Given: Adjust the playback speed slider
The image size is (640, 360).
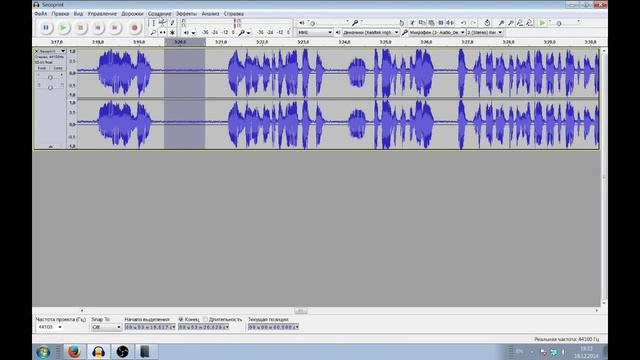Looking at the screenshot, I should (565, 23).
